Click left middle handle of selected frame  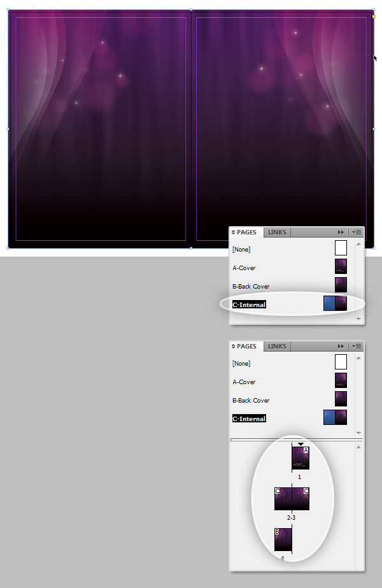point(8,129)
